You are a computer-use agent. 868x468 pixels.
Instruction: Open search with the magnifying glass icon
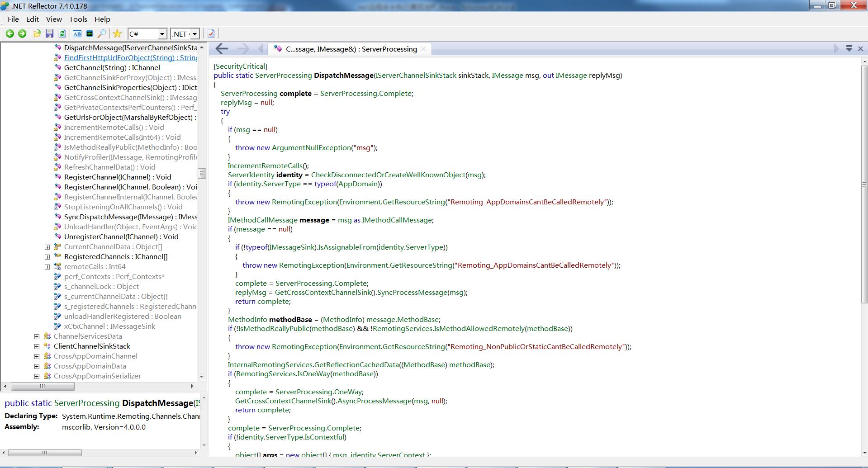pyautogui.click(x=102, y=34)
